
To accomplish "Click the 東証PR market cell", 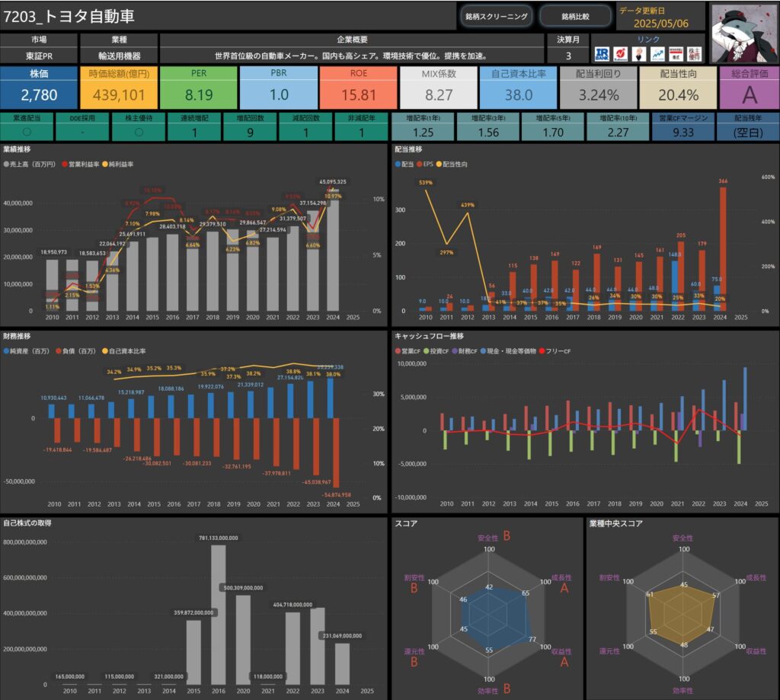I will pos(39,56).
